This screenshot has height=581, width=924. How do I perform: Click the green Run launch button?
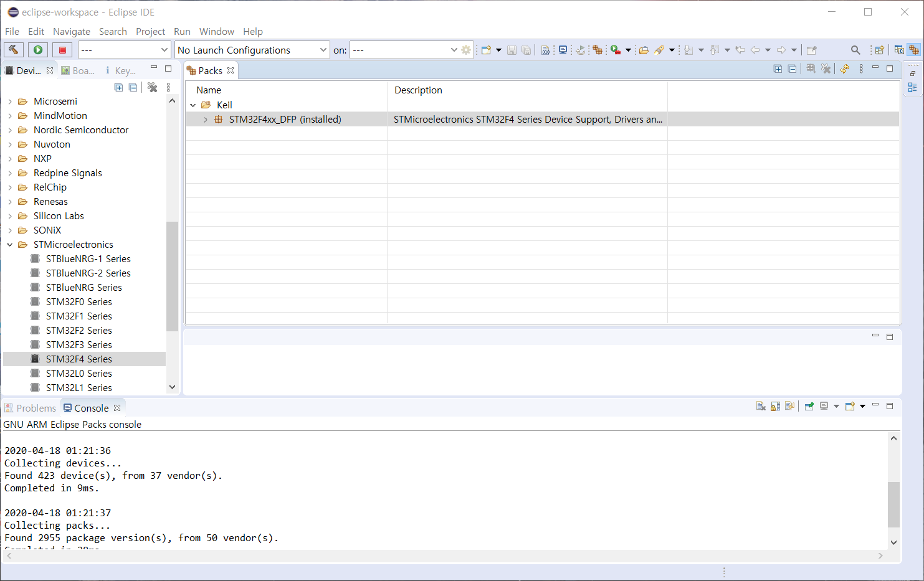38,50
